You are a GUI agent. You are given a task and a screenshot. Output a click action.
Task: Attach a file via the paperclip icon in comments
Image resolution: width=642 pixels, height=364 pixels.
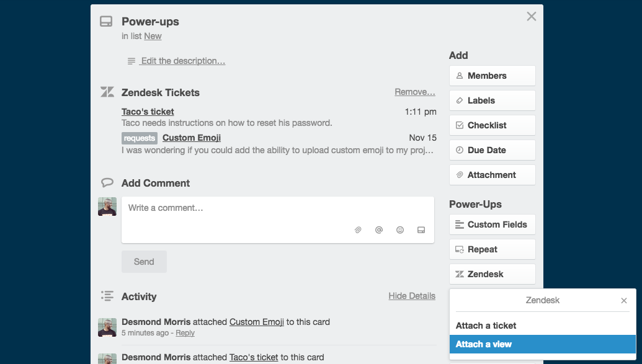[x=358, y=229]
